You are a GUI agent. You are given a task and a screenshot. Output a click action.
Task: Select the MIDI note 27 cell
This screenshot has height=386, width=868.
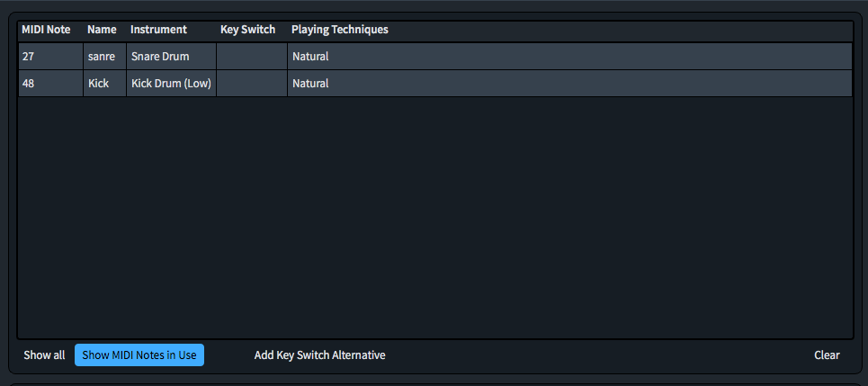click(50, 57)
